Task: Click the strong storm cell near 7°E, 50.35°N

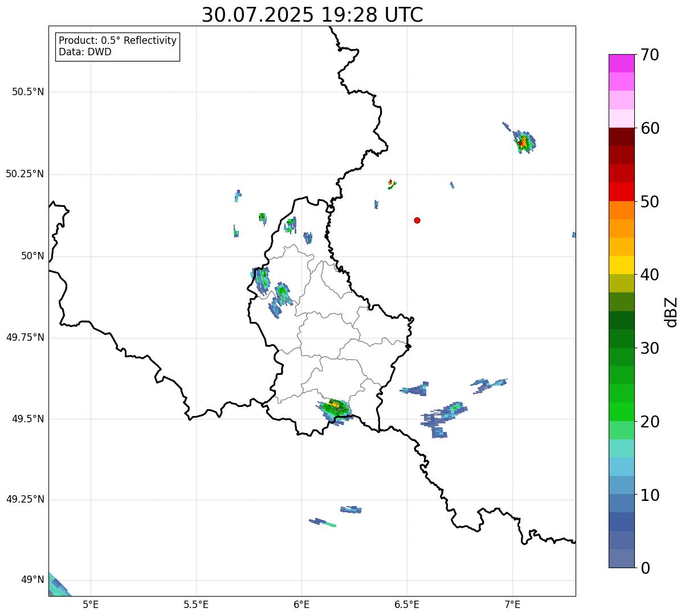Action: (524, 142)
